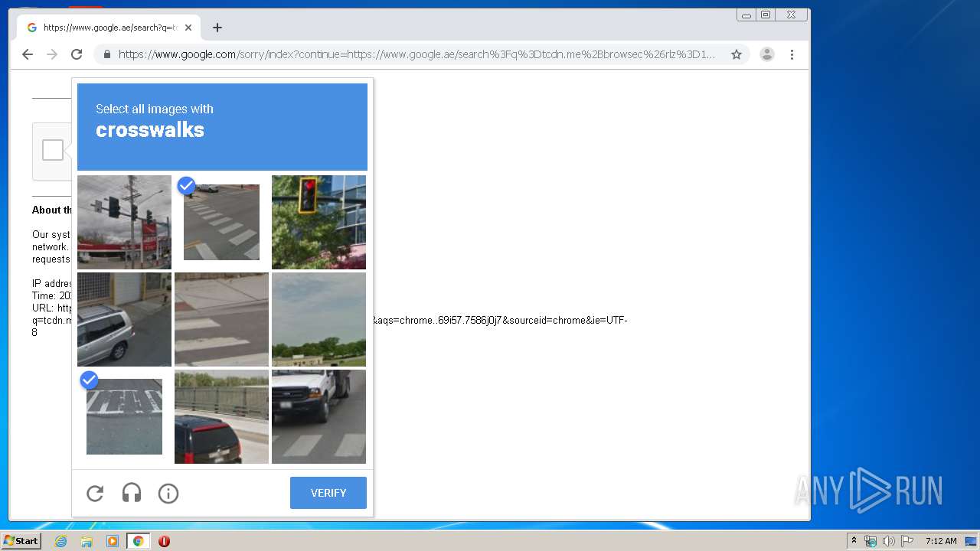Select the silver SUV parked tile

[x=124, y=319]
